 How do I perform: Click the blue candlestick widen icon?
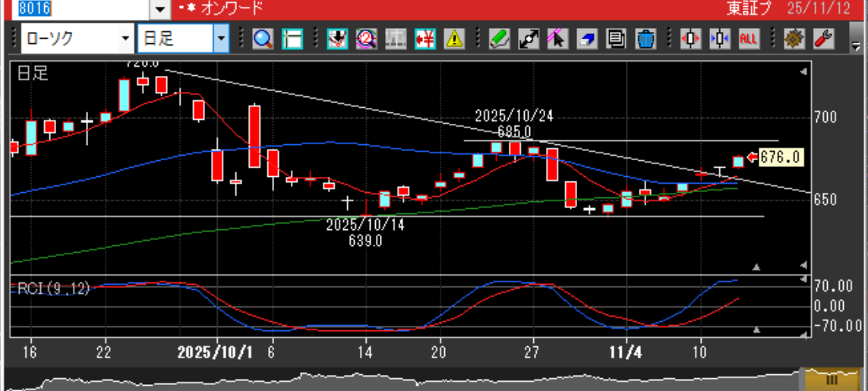[719, 38]
